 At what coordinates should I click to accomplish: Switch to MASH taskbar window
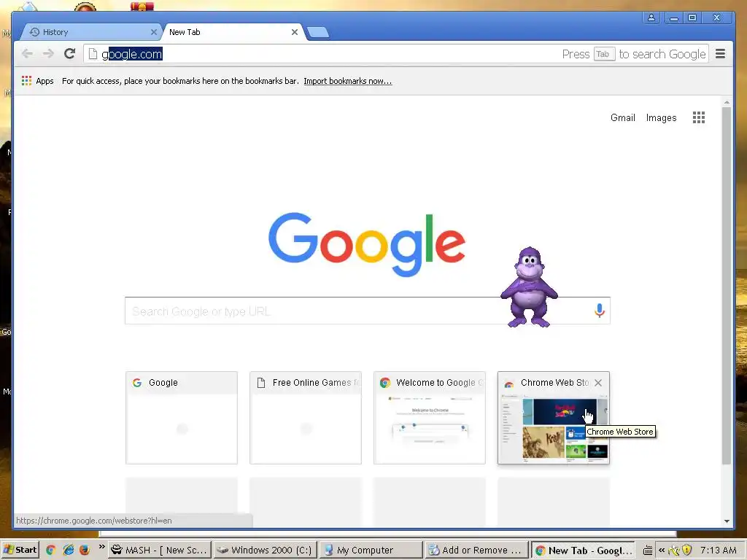click(160, 550)
